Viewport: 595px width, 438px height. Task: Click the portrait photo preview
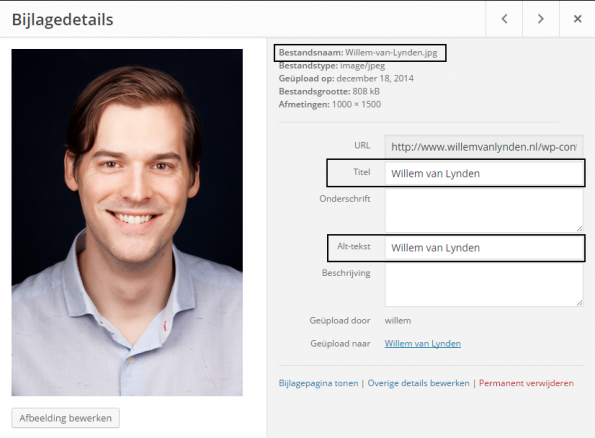(127, 222)
